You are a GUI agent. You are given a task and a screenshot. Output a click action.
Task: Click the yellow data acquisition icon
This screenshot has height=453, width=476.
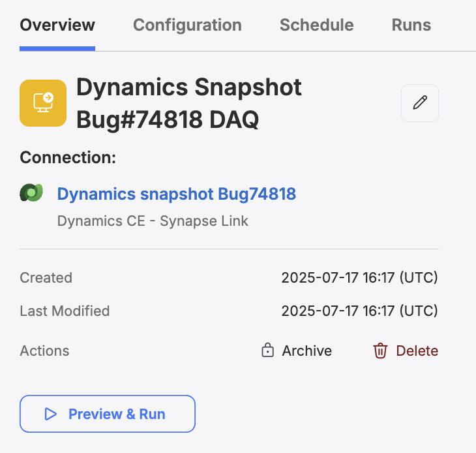click(43, 103)
